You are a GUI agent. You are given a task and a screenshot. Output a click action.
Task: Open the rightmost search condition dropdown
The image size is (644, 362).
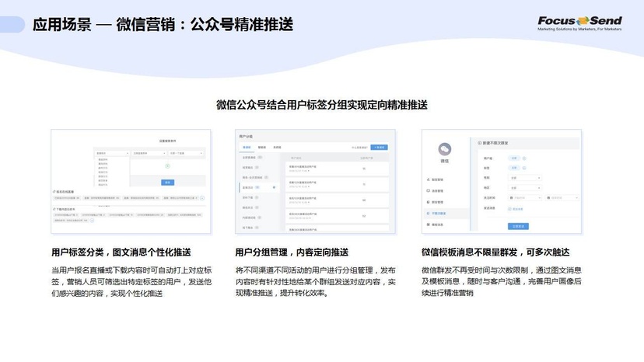coord(186,153)
